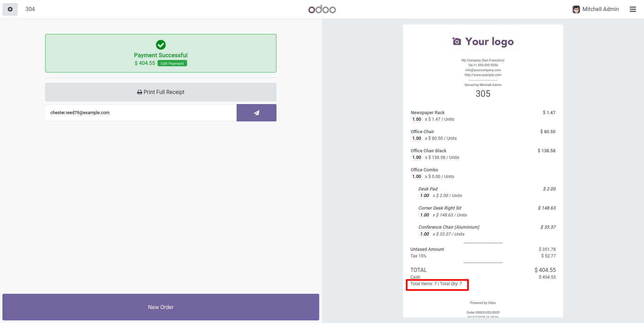Focus the customer email input field
The image size is (644, 323).
coord(141,113)
